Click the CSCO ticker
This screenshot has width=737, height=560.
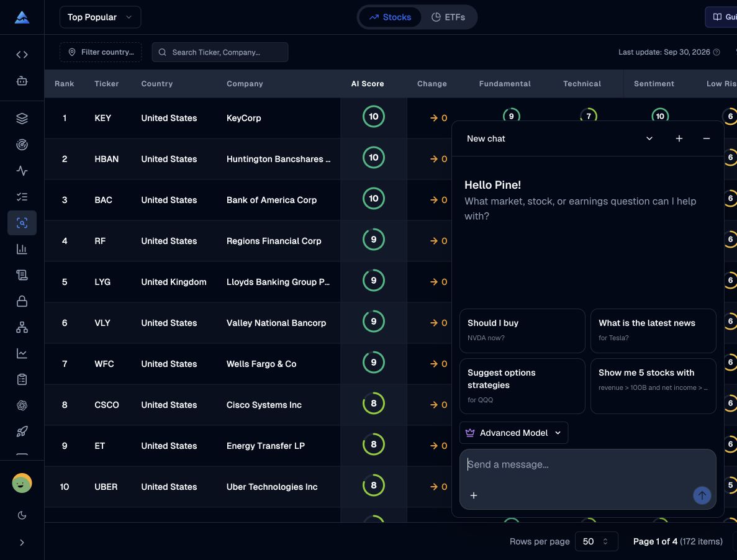pyautogui.click(x=107, y=405)
